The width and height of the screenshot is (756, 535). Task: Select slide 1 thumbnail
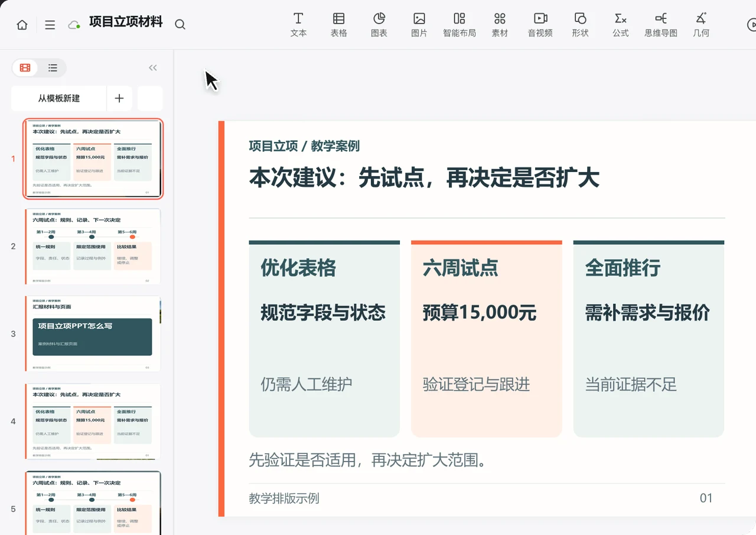(x=93, y=158)
